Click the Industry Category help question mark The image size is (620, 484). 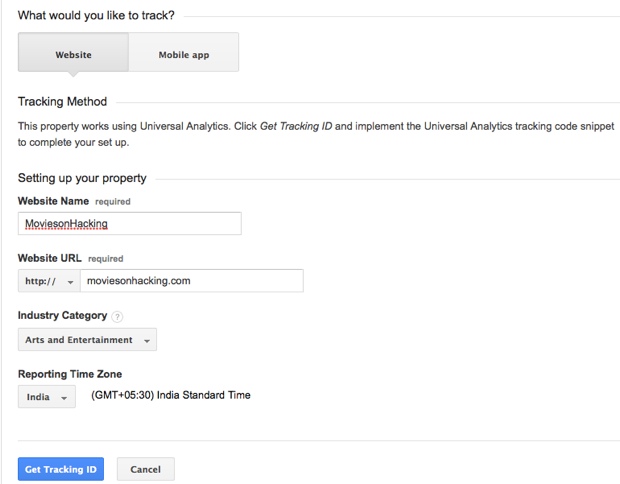point(117,317)
